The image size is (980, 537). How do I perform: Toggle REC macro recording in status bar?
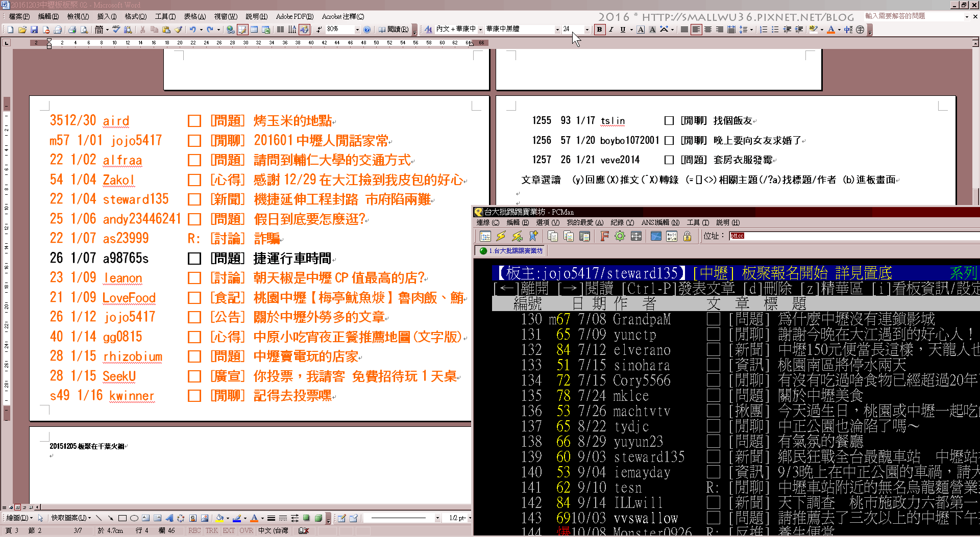coord(194,531)
